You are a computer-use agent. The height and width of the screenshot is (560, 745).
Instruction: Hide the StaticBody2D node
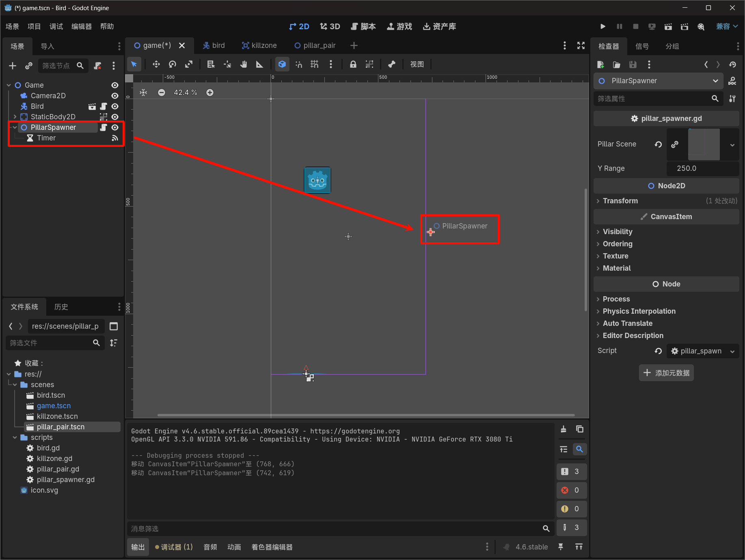point(115,117)
